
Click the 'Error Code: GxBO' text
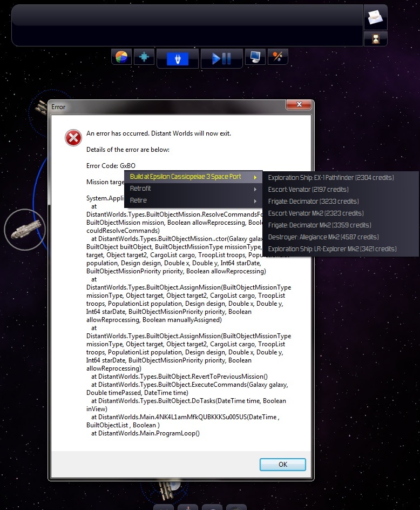[111, 166]
